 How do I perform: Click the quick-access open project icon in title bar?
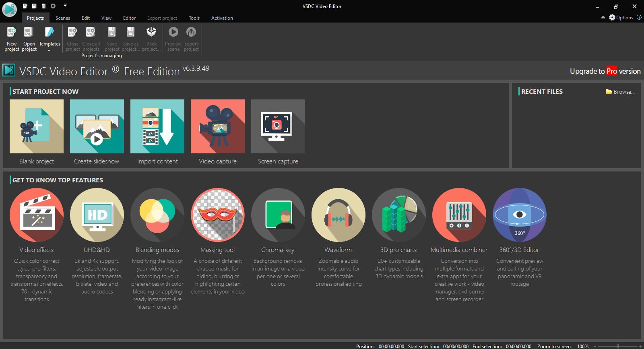tap(34, 6)
